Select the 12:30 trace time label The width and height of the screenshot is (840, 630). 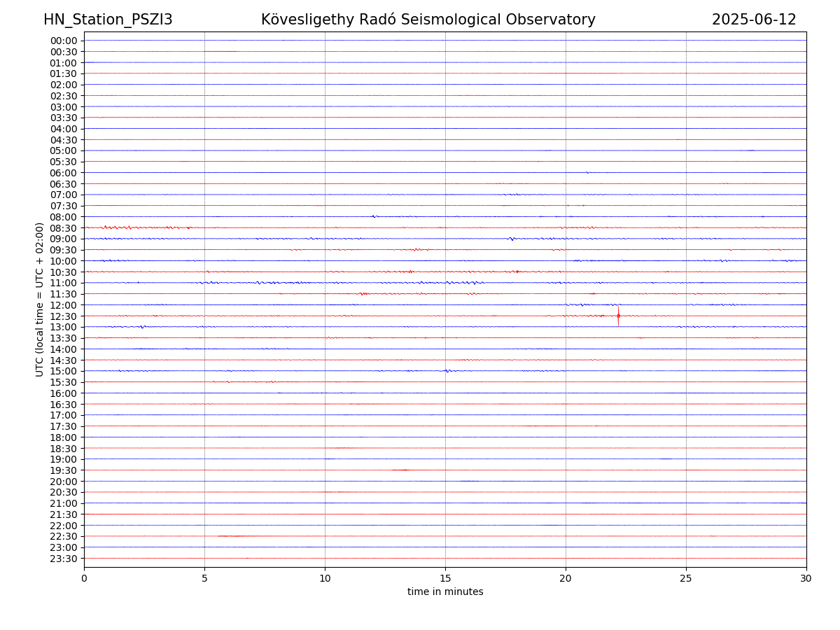(63, 316)
